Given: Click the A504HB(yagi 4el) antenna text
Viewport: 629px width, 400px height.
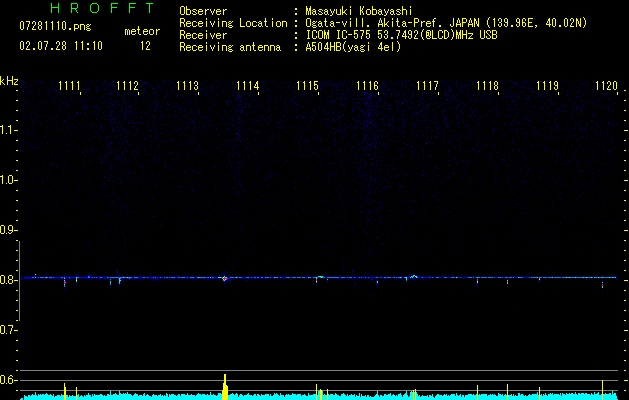Looking at the screenshot, I should point(353,47).
